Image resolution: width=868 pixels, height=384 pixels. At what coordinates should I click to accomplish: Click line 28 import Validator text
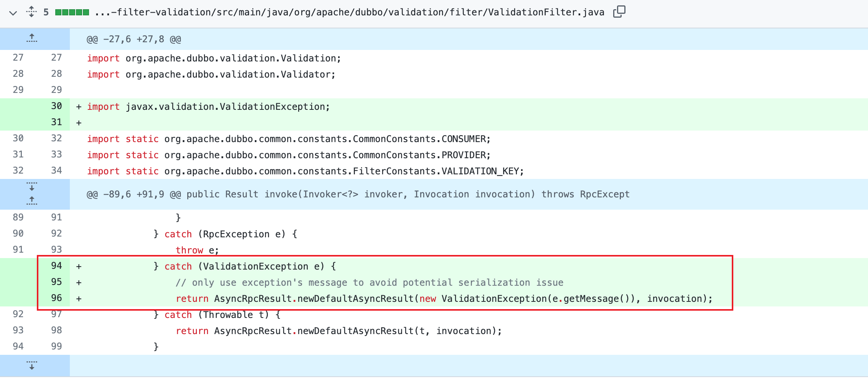click(211, 74)
